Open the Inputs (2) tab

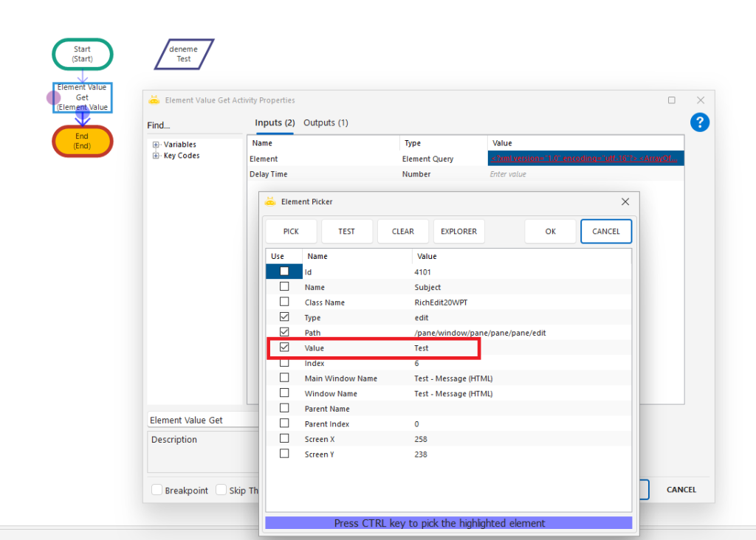point(275,122)
